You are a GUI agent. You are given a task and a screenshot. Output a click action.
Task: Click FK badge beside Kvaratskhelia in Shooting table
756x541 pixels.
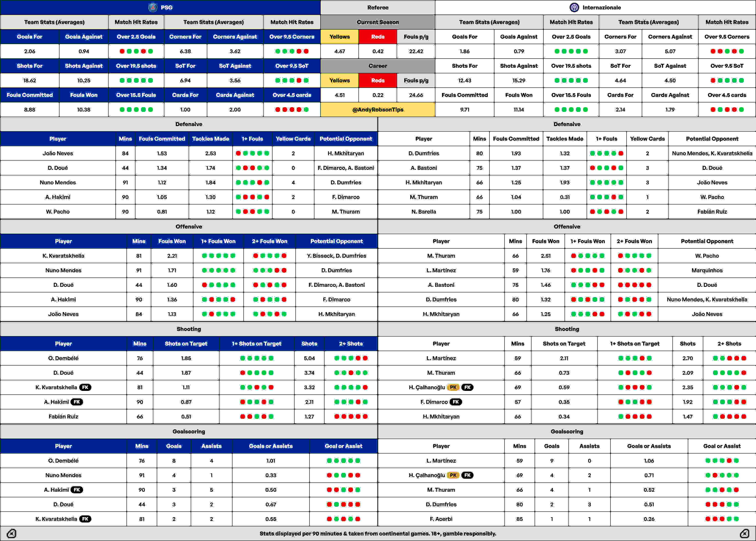pyautogui.click(x=85, y=388)
